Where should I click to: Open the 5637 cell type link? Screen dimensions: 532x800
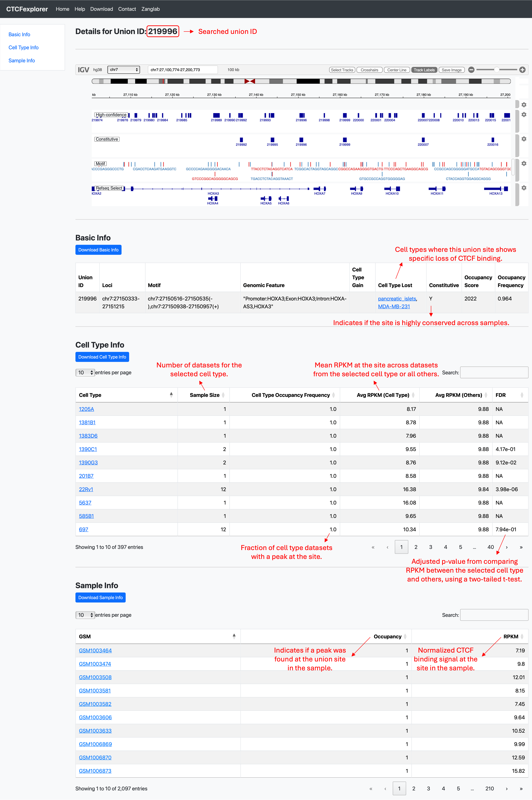pos(85,503)
